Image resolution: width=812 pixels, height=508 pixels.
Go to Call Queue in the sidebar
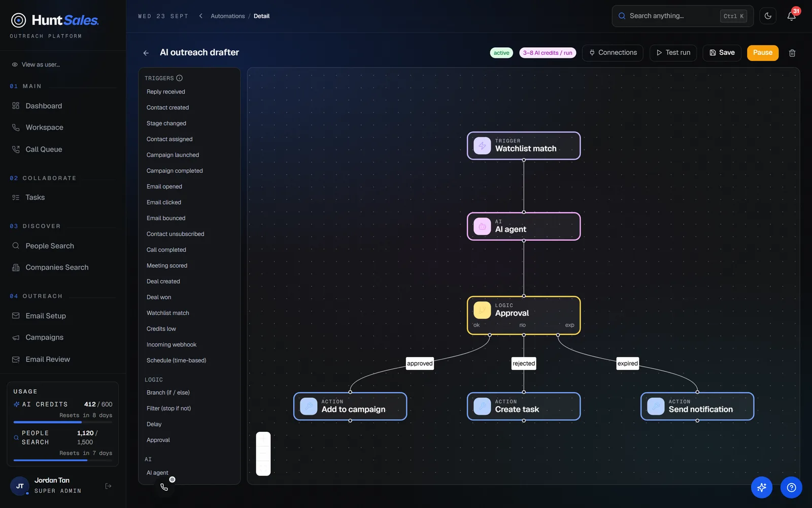coord(63,149)
